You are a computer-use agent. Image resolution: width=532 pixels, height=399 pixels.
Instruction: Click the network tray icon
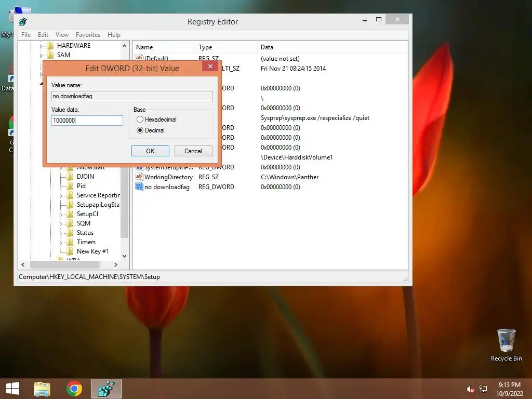pos(483,389)
